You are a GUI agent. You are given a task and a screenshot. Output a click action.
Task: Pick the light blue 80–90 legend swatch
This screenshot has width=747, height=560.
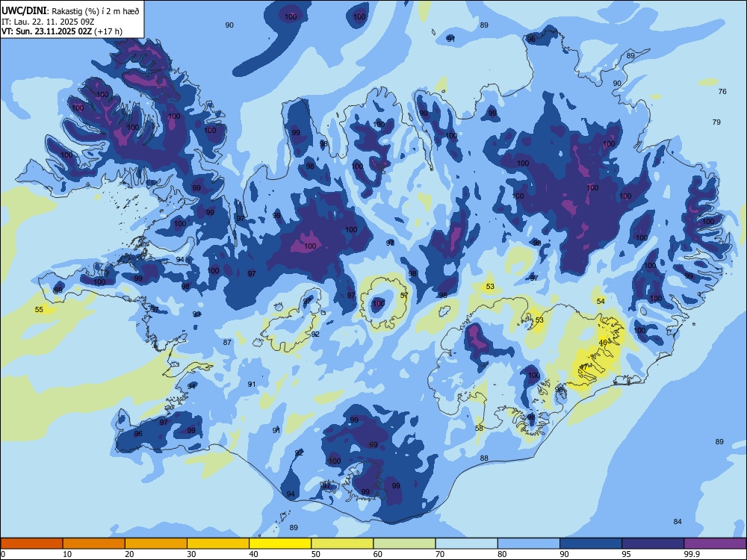529,544
